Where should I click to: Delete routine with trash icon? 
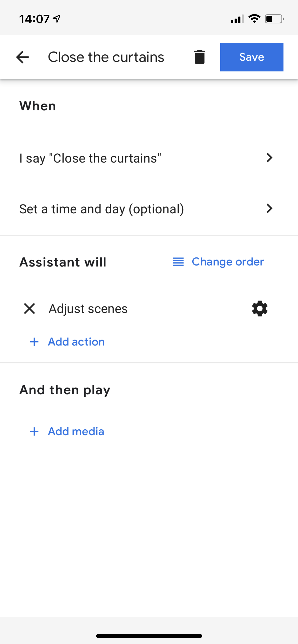coord(199,57)
